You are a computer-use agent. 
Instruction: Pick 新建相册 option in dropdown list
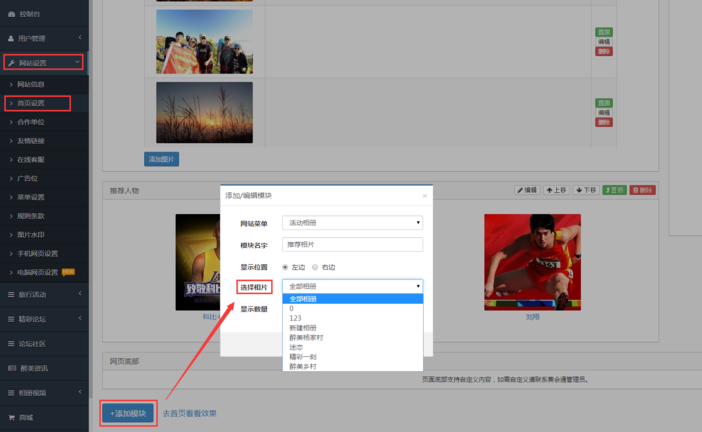click(x=304, y=327)
